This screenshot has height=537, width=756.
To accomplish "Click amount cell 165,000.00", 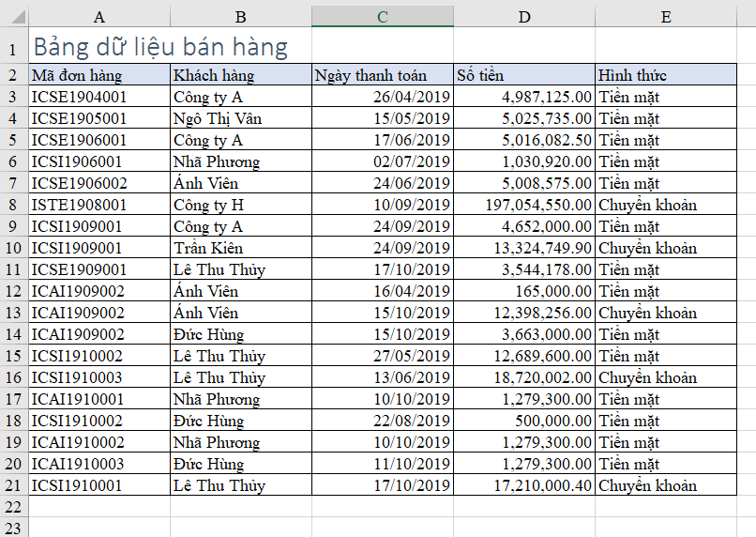I will pos(524,291).
